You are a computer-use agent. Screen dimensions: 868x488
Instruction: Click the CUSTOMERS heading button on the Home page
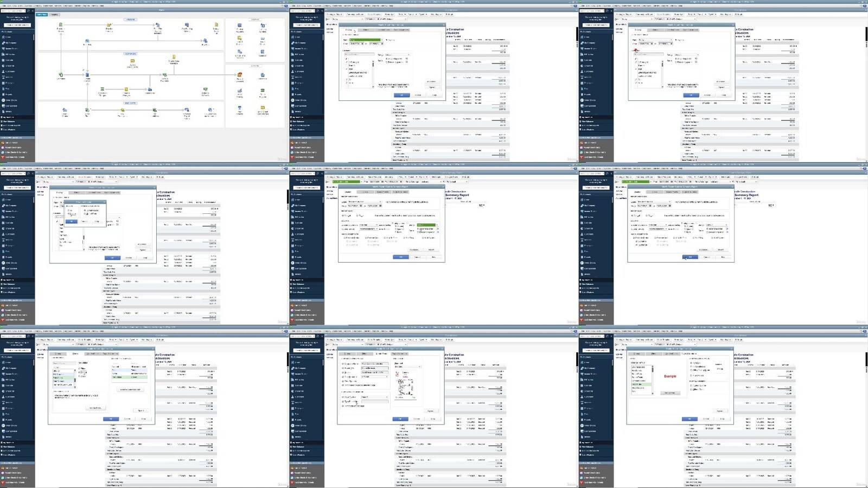click(130, 54)
